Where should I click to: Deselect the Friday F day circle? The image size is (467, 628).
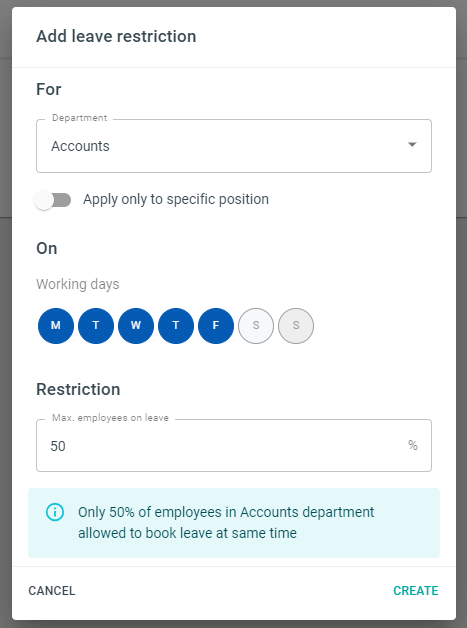click(216, 326)
